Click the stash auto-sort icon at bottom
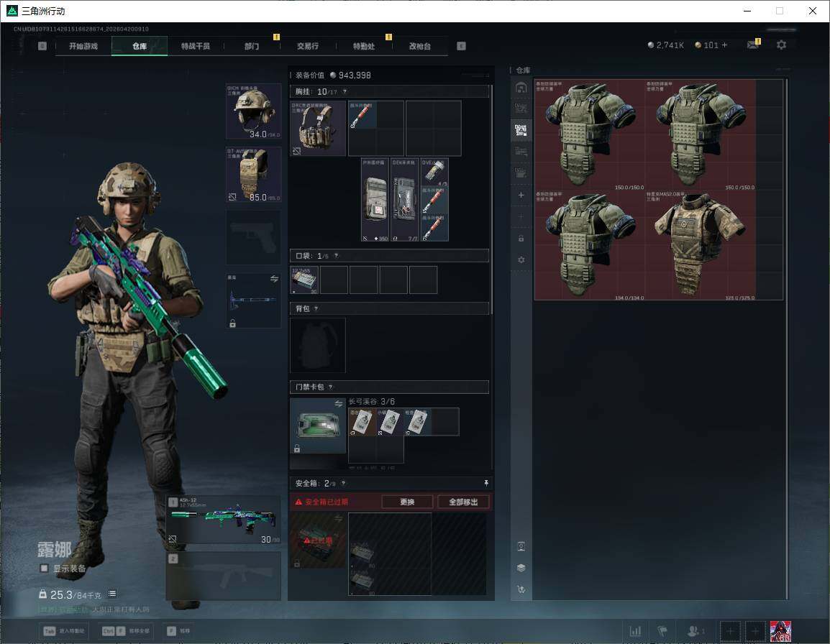The image size is (830, 644). click(521, 589)
